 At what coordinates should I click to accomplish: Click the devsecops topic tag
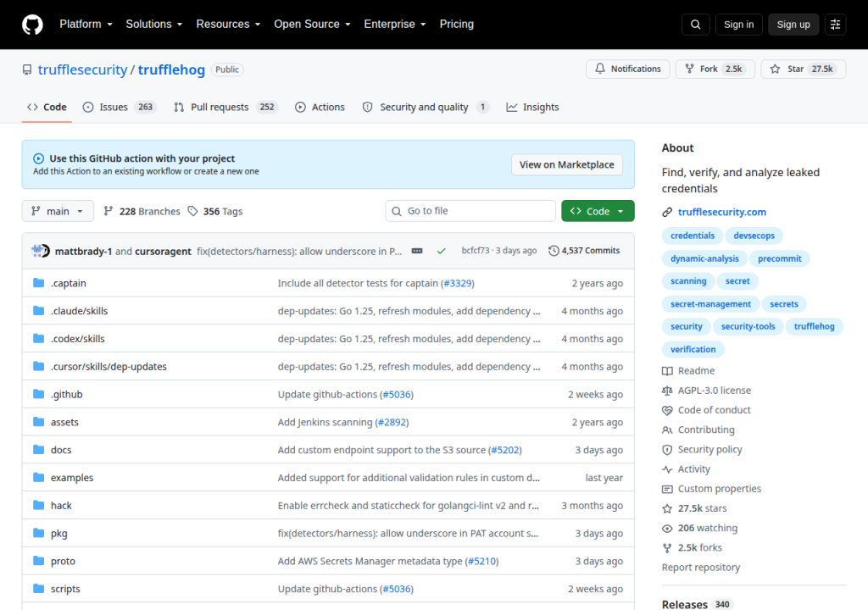754,236
